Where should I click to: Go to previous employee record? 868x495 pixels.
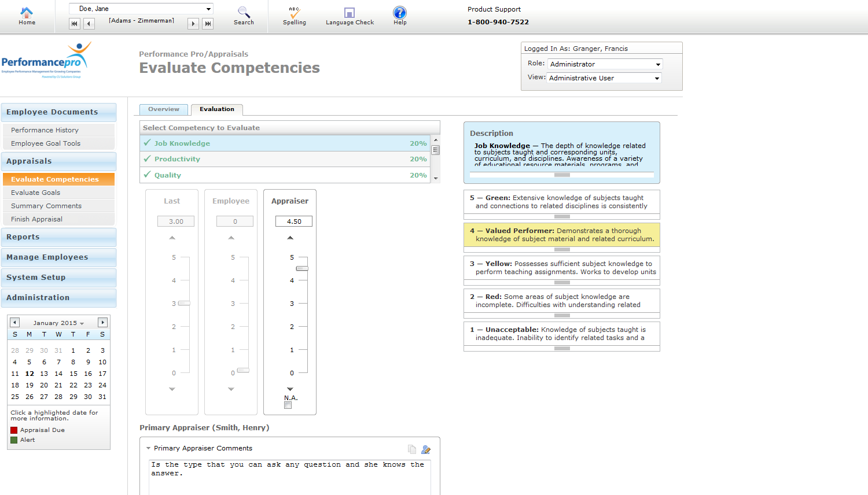click(89, 24)
